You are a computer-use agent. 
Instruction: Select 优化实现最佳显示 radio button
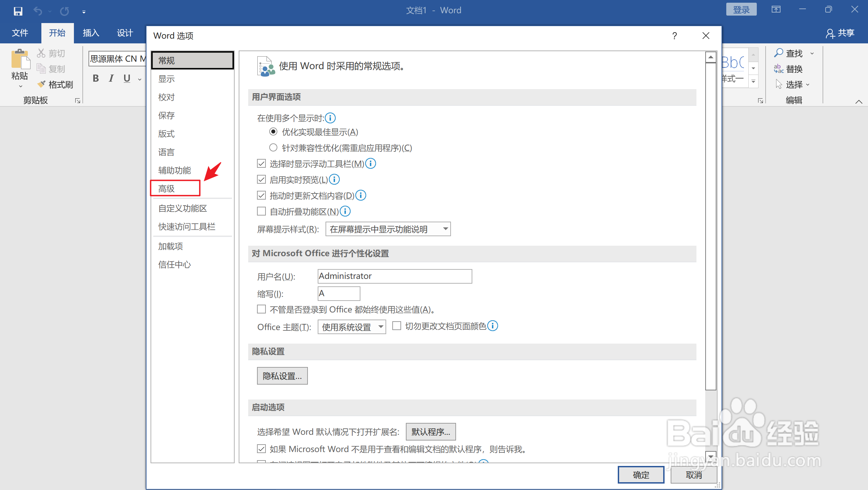273,131
